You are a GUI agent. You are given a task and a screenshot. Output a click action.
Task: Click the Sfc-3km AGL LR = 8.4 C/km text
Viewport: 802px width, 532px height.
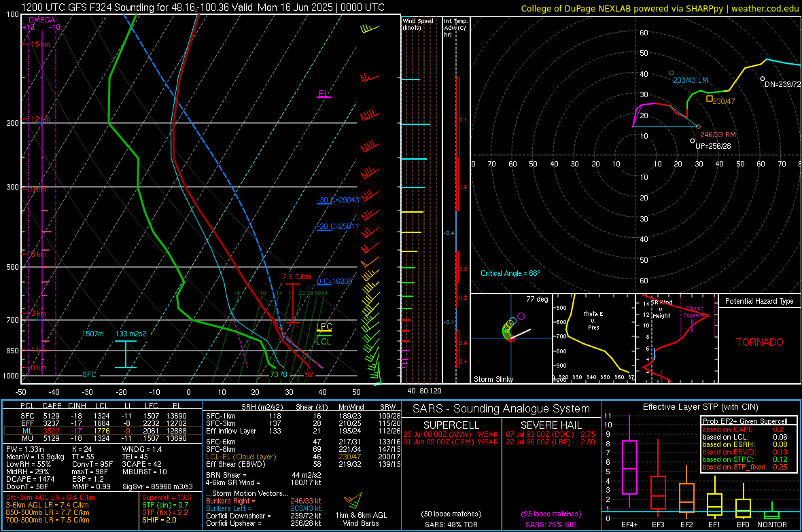51,497
